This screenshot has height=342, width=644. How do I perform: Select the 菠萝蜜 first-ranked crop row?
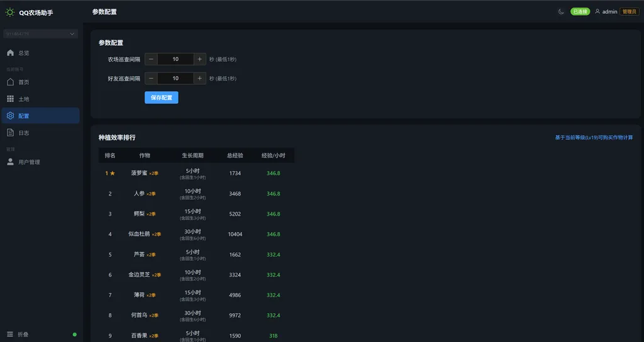(x=196, y=173)
